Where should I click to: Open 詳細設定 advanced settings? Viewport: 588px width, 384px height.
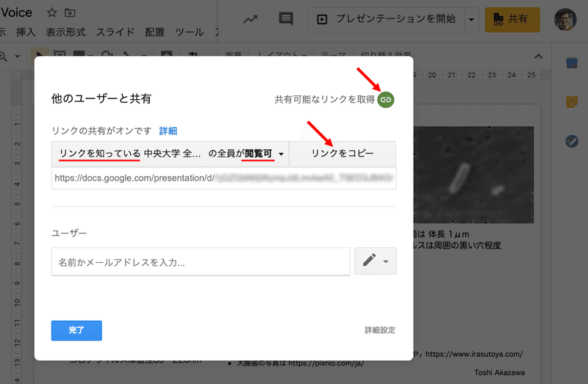tap(380, 330)
